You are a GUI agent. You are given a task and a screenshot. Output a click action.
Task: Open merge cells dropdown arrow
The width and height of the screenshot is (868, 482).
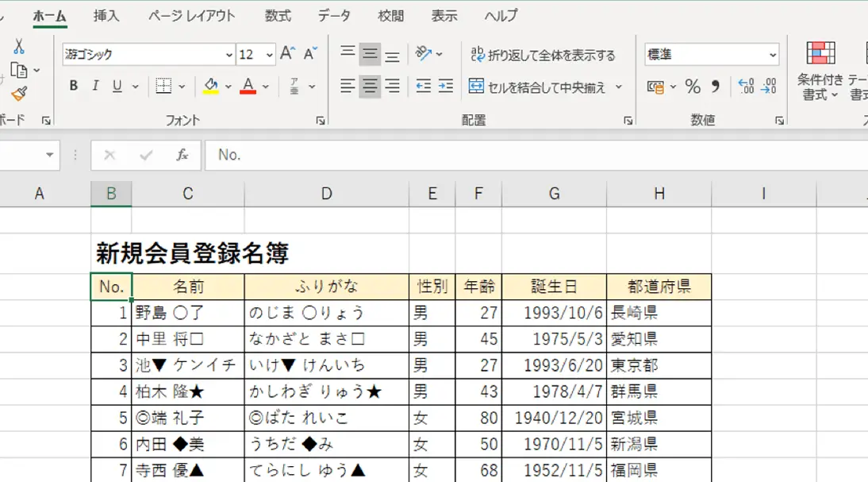619,87
